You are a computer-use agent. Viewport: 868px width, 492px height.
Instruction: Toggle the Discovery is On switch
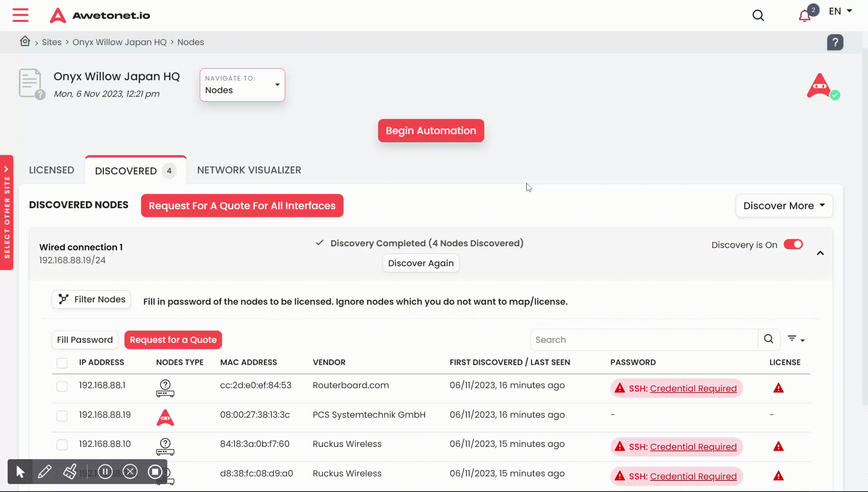click(793, 244)
